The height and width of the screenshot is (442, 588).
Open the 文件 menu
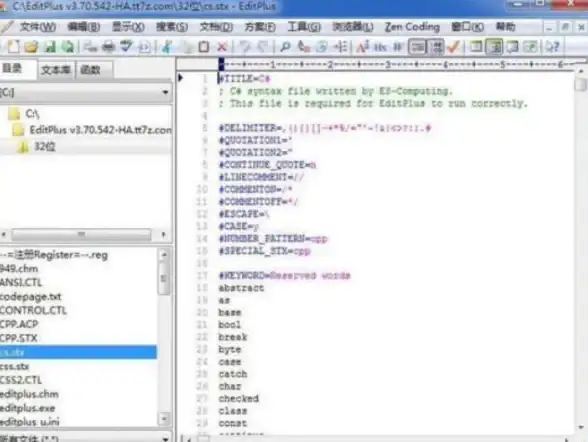[38, 27]
